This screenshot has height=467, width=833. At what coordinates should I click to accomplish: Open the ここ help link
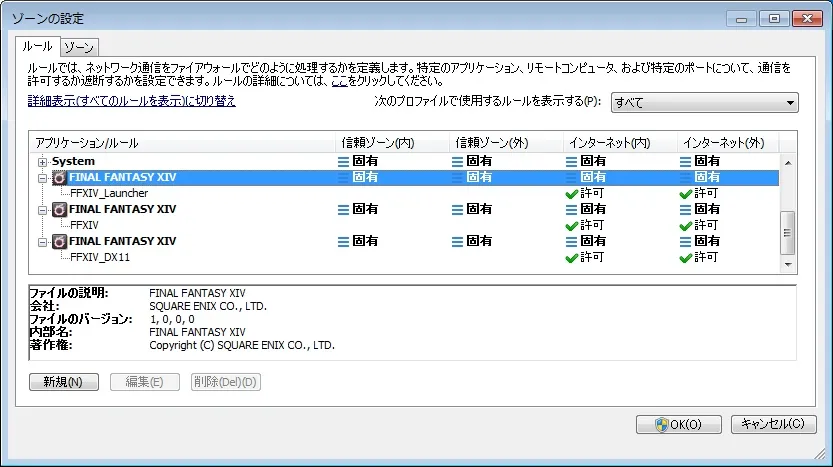341,81
